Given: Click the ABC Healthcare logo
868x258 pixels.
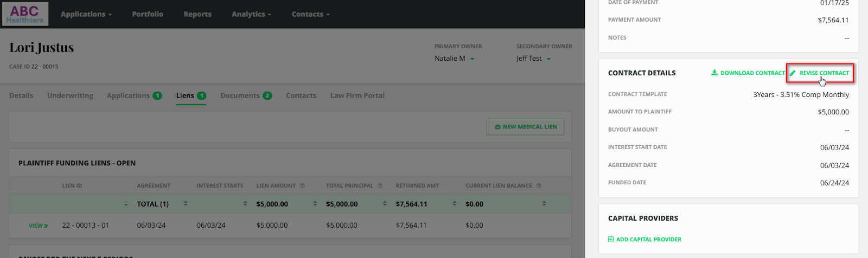Looking at the screenshot, I should click(x=25, y=14).
